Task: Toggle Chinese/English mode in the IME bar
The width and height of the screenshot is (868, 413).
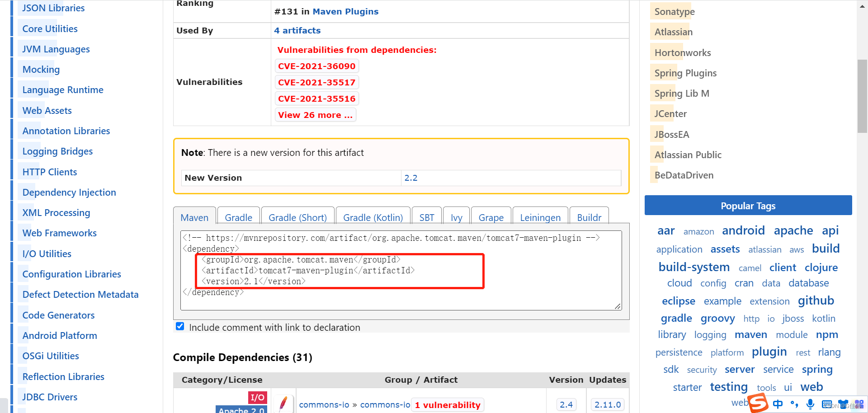Action: point(778,404)
